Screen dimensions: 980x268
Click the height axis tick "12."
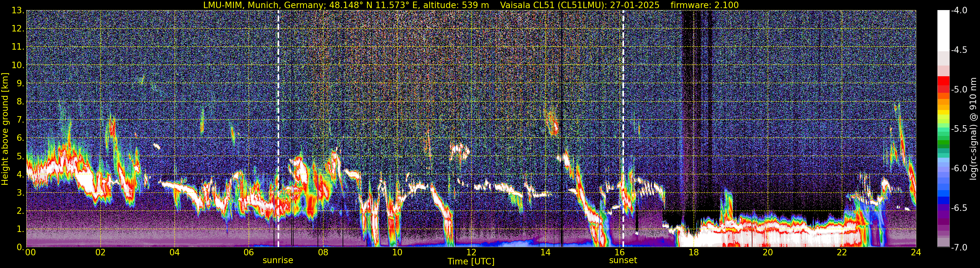tap(18, 29)
